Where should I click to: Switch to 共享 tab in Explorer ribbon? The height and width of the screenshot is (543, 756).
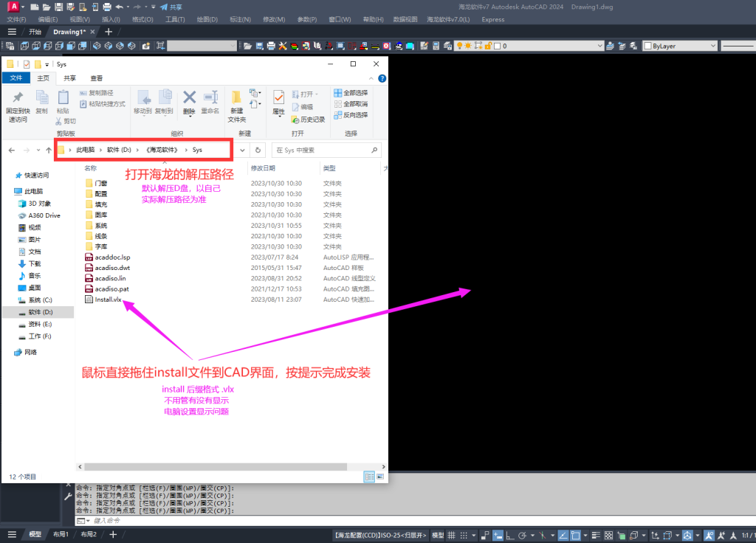70,78
